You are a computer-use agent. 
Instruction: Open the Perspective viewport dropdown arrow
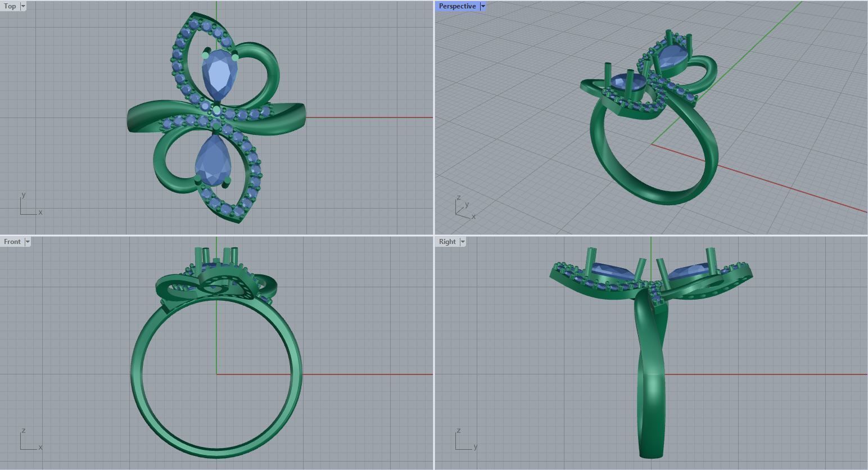click(x=483, y=6)
